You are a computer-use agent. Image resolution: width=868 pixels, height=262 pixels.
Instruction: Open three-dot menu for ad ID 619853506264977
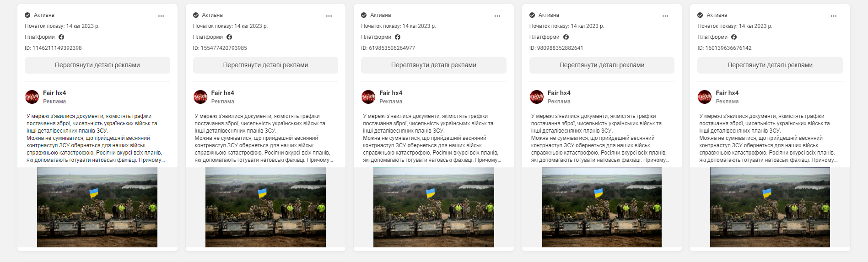coord(497,16)
